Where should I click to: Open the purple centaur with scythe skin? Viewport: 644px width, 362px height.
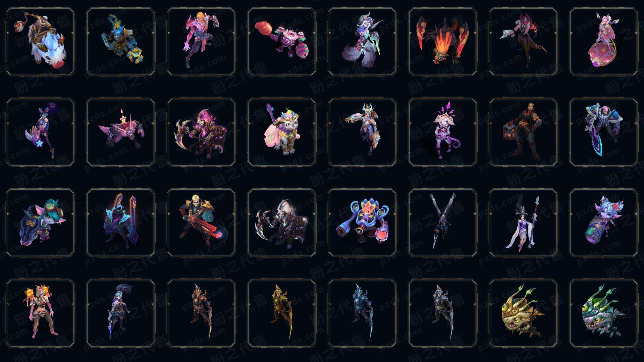(x=201, y=132)
